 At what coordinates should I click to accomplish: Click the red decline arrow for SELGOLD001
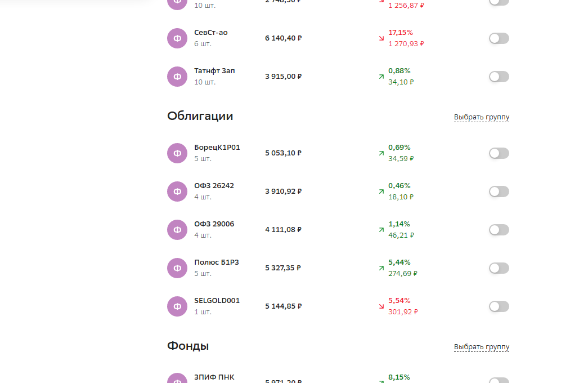point(381,306)
